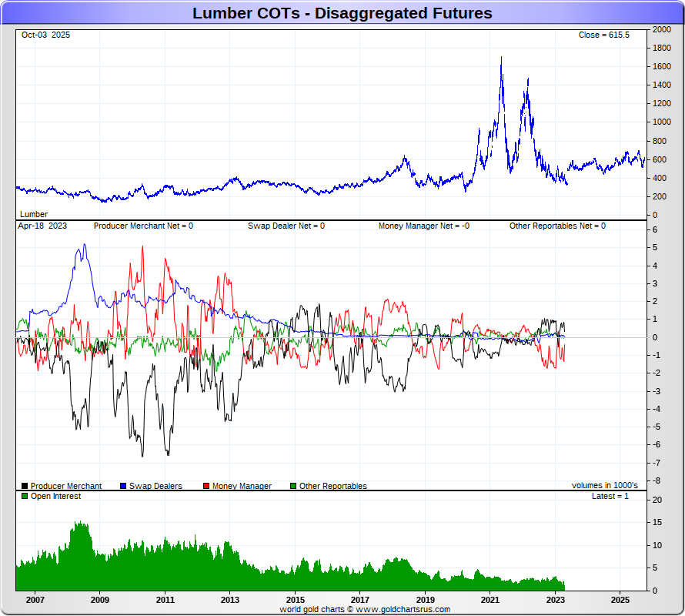Click 'Swap Dealer Net = 0' text

click(286, 226)
